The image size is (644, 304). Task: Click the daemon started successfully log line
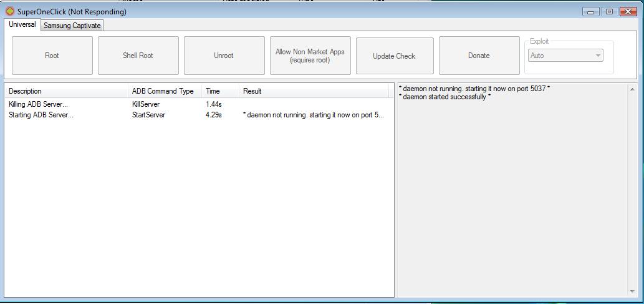coord(445,97)
